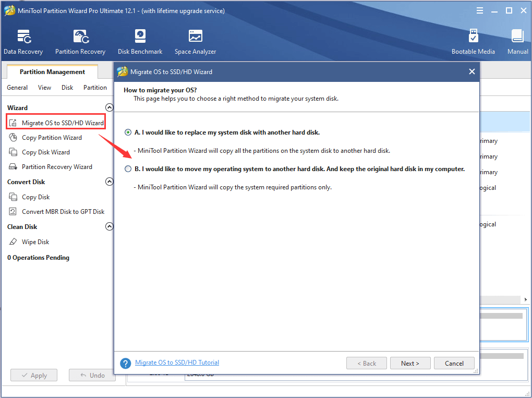Click the Next button in wizard

tap(410, 363)
